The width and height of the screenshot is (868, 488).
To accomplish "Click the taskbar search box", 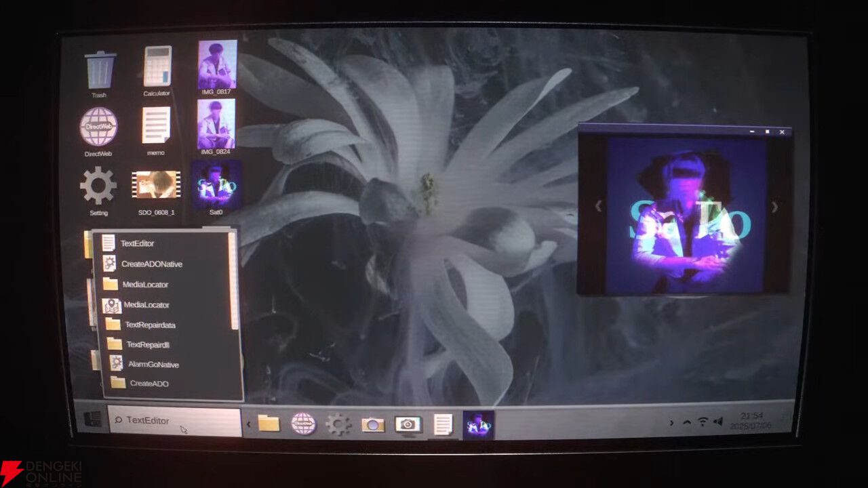I will (x=174, y=421).
